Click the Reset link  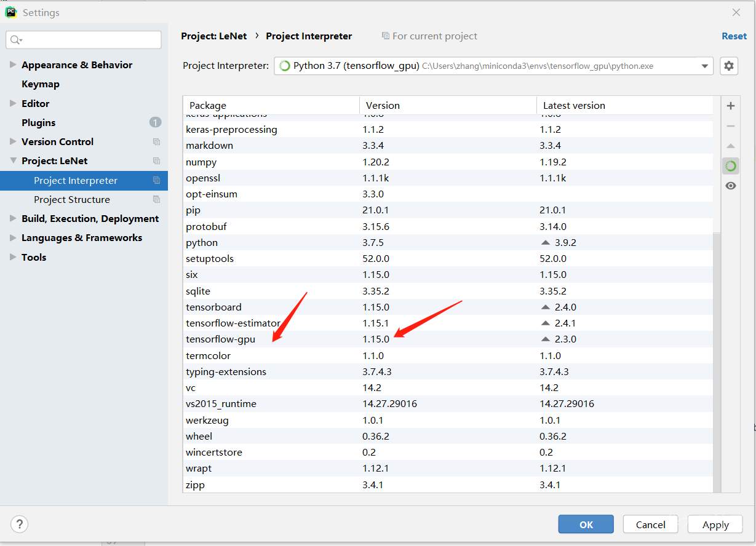pyautogui.click(x=734, y=36)
